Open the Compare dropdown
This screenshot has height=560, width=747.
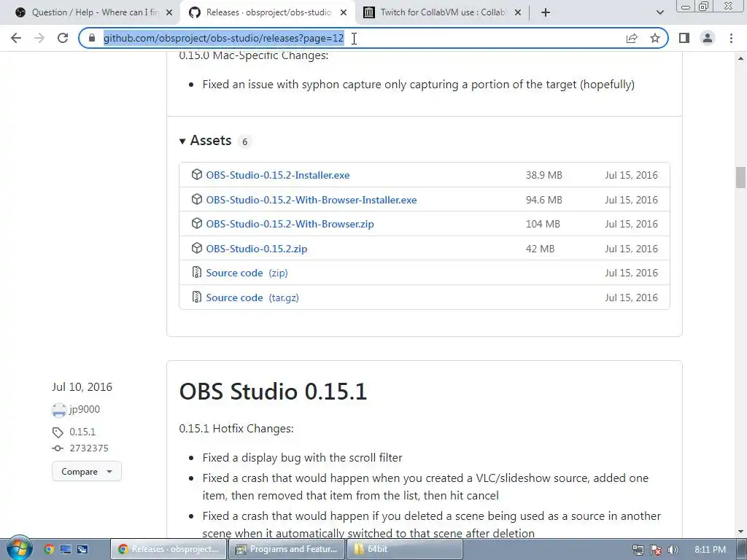click(87, 472)
